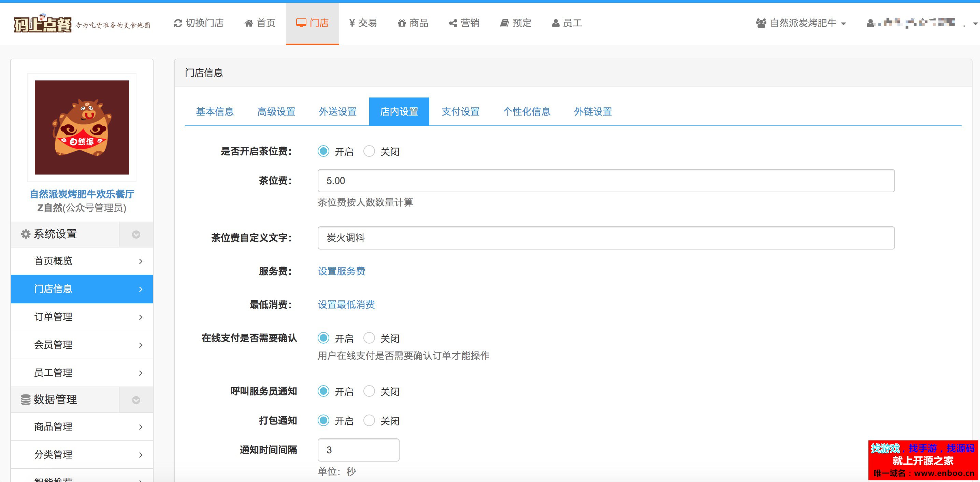Click the chevron on 员工管理 row
The width and height of the screenshot is (980, 482).
point(141,373)
